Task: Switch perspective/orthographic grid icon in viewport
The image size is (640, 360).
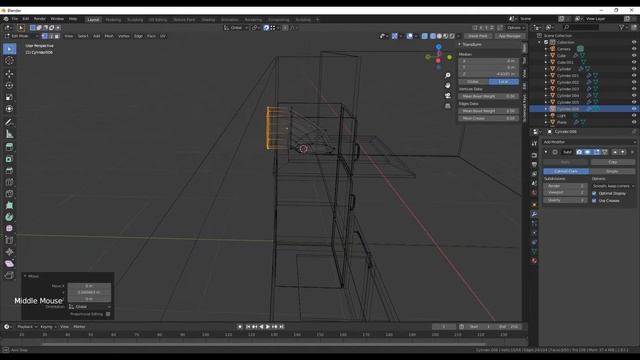Action: point(448,106)
